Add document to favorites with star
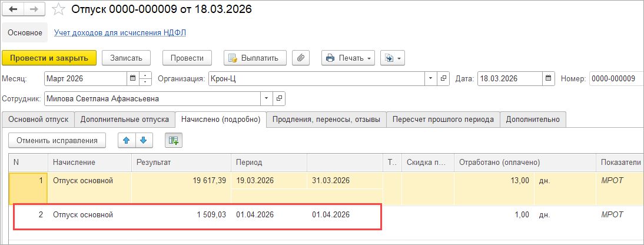 pos(58,9)
